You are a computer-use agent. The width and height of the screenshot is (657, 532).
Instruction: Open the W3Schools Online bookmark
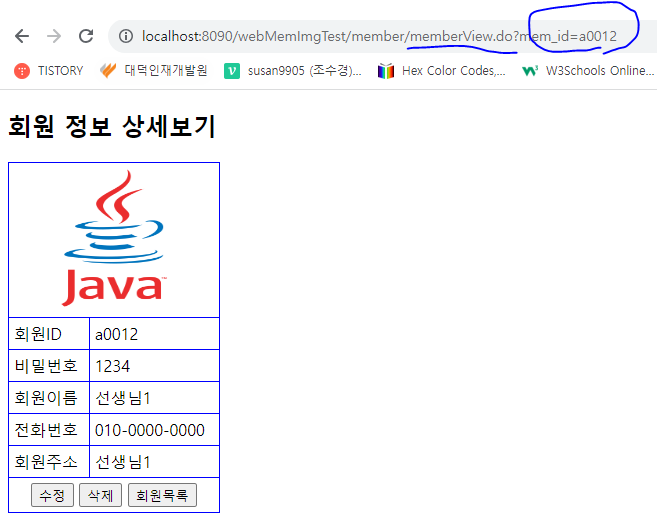588,70
